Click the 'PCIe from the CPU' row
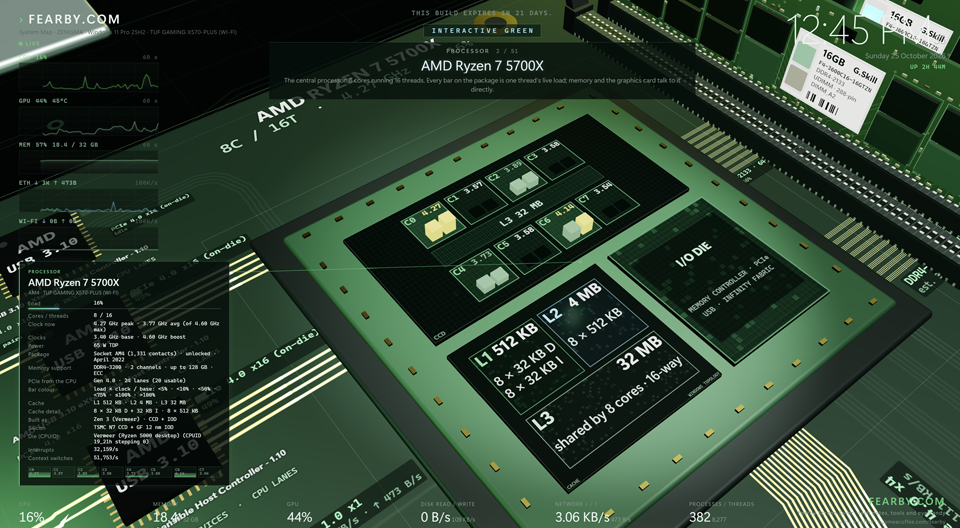The image size is (960, 528). point(125,380)
